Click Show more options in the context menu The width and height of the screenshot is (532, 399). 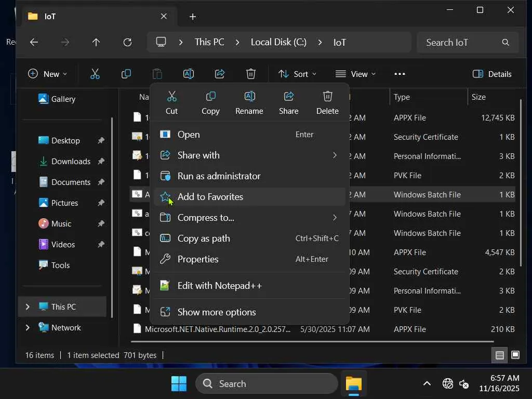click(x=216, y=312)
